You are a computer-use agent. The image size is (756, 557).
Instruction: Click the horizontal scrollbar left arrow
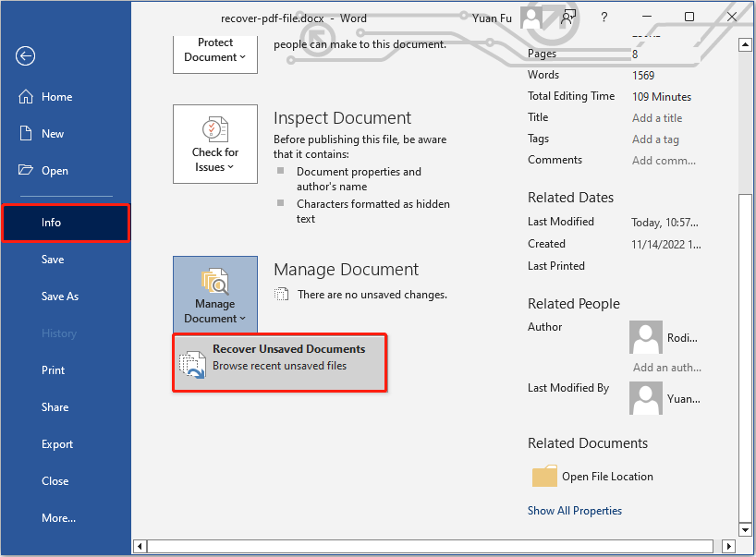(x=140, y=547)
